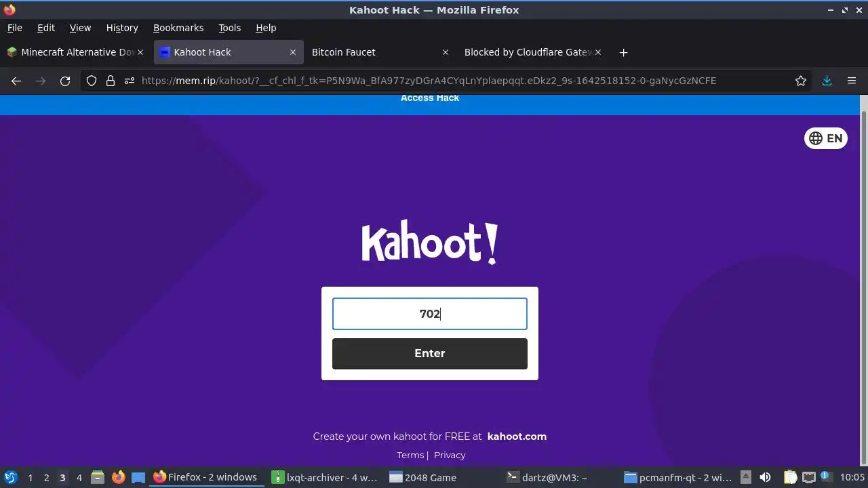The image size is (868, 488).
Task: Open the Edit menu
Action: pyautogui.click(x=46, y=28)
